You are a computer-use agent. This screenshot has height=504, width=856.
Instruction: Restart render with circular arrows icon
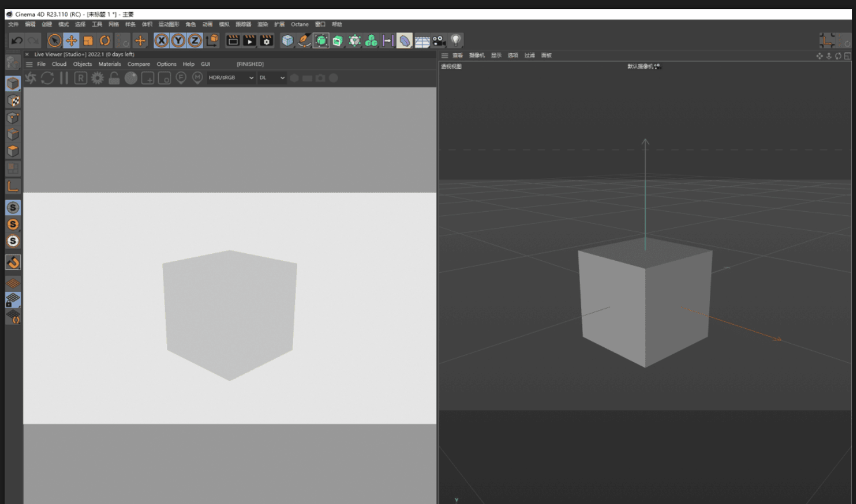[47, 78]
